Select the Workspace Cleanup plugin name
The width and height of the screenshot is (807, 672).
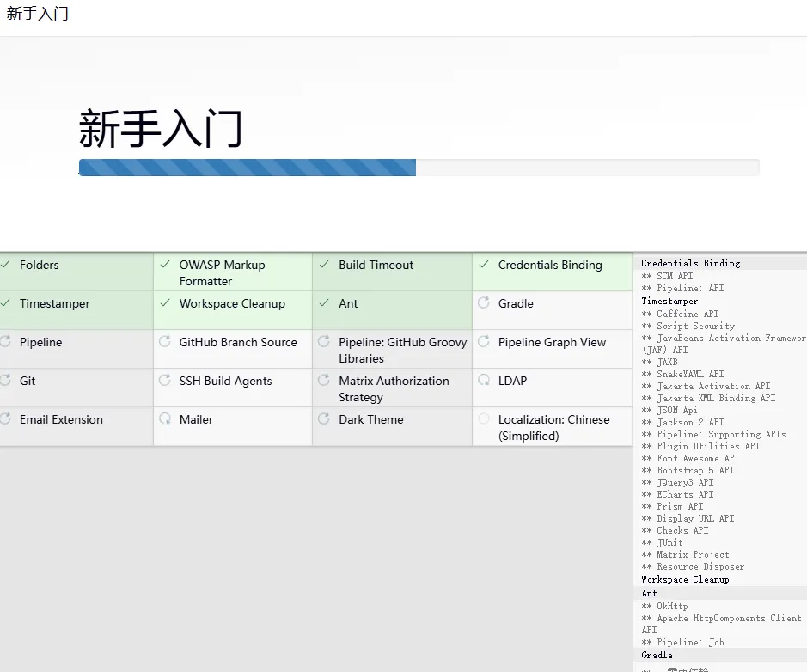[x=232, y=303]
